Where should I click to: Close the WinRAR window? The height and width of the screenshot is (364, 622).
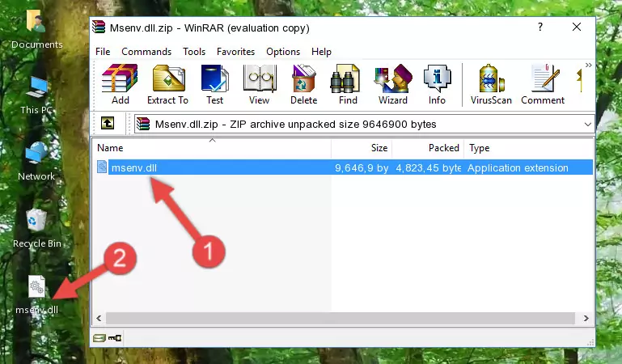point(577,27)
